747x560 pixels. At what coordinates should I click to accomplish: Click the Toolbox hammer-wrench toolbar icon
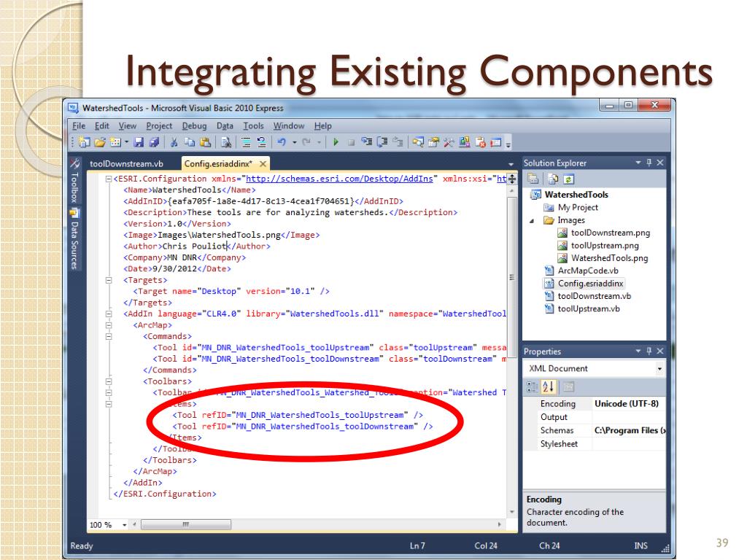click(449, 142)
